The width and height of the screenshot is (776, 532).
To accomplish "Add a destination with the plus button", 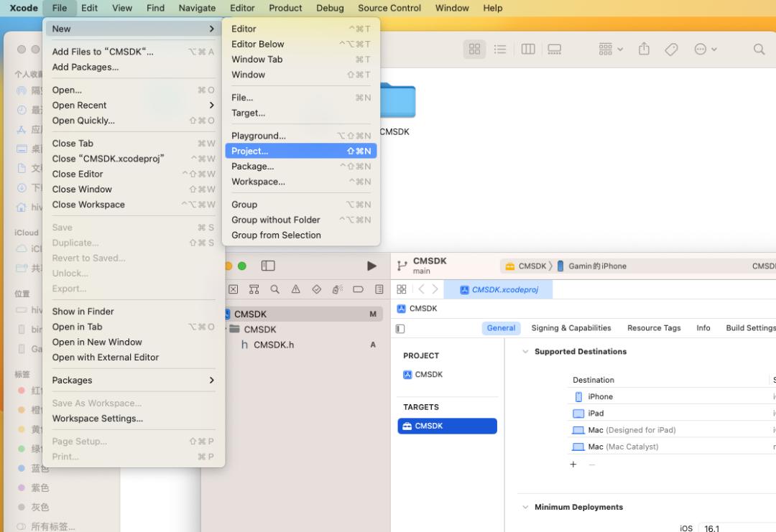I will pos(573,465).
